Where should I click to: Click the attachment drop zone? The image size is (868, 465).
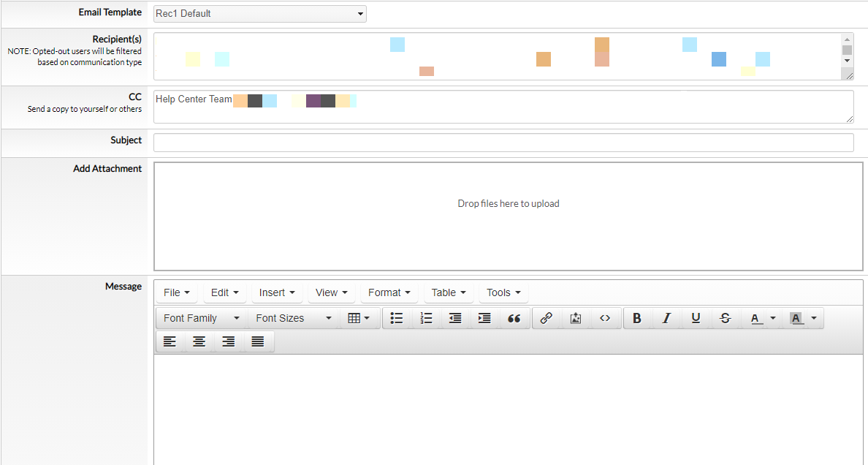(x=509, y=216)
